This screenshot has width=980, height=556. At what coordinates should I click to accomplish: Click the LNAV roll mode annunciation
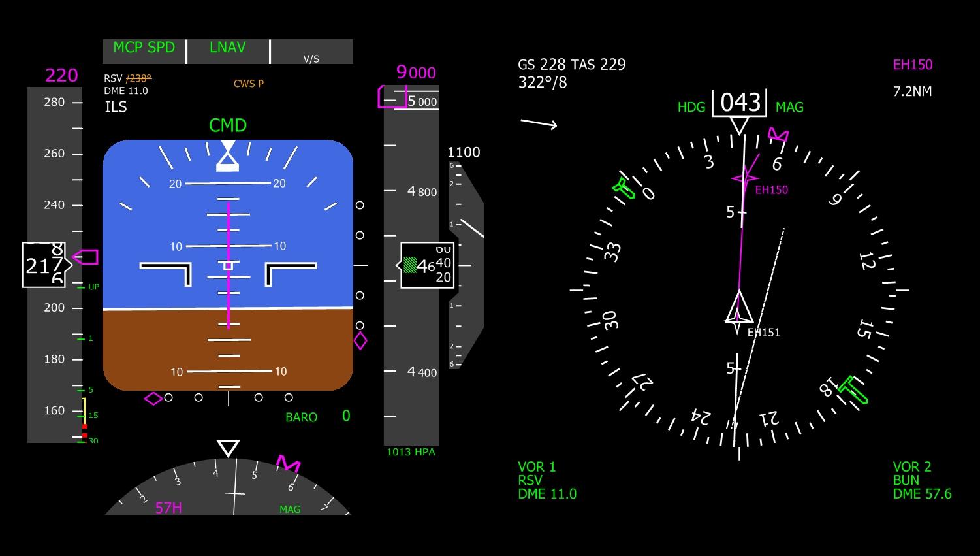coord(228,48)
